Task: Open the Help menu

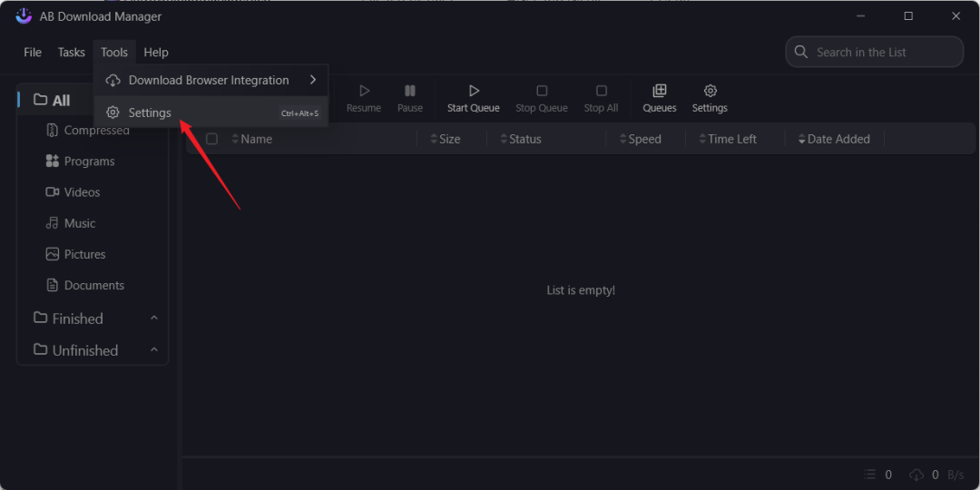Action: [156, 53]
